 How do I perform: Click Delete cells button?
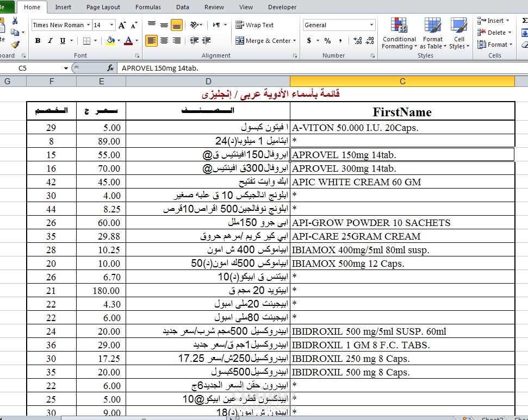494,32
